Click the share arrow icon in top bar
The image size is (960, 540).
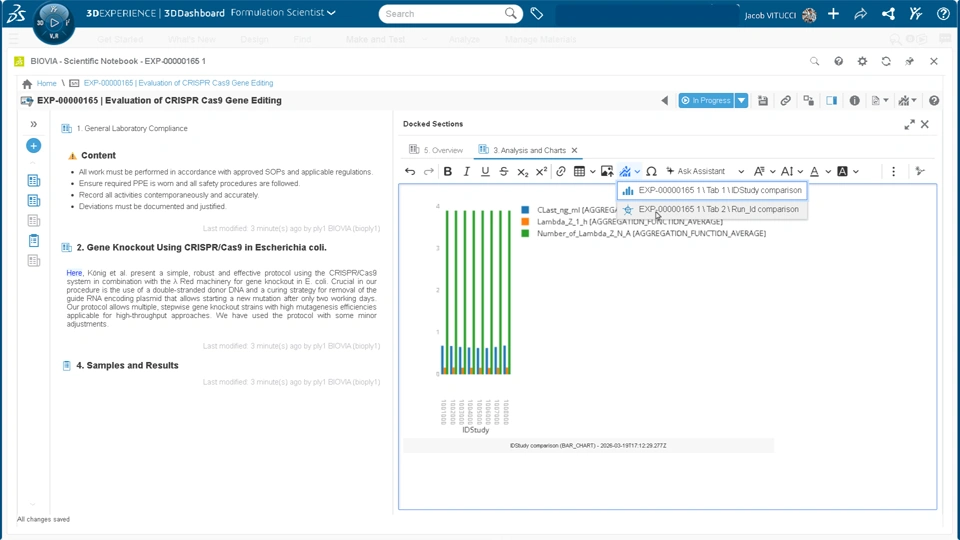click(x=861, y=14)
